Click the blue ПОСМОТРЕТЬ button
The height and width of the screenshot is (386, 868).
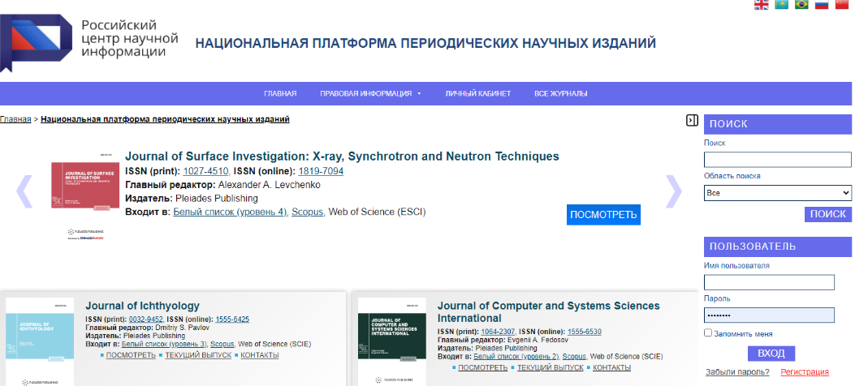click(x=603, y=215)
